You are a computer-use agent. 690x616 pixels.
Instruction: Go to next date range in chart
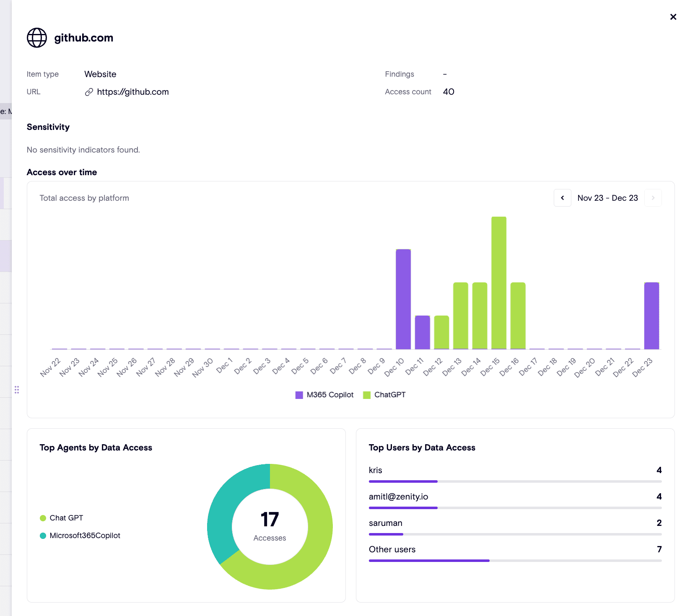(653, 198)
